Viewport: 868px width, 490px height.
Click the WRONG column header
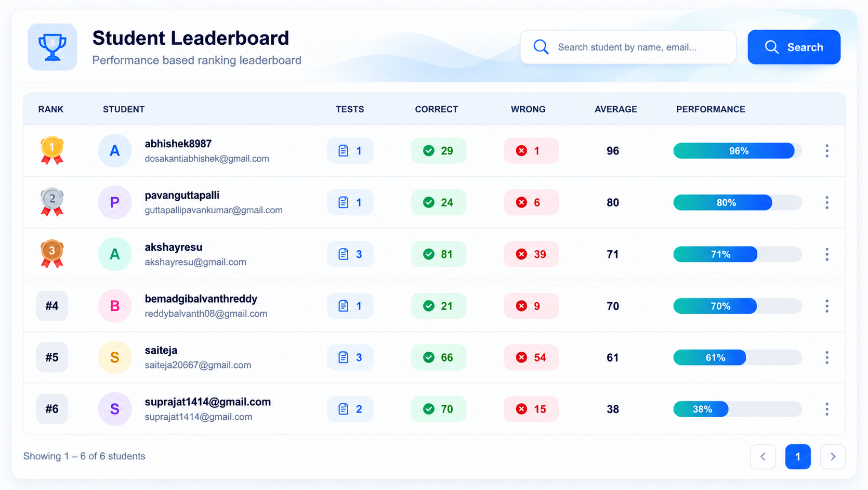[528, 109]
